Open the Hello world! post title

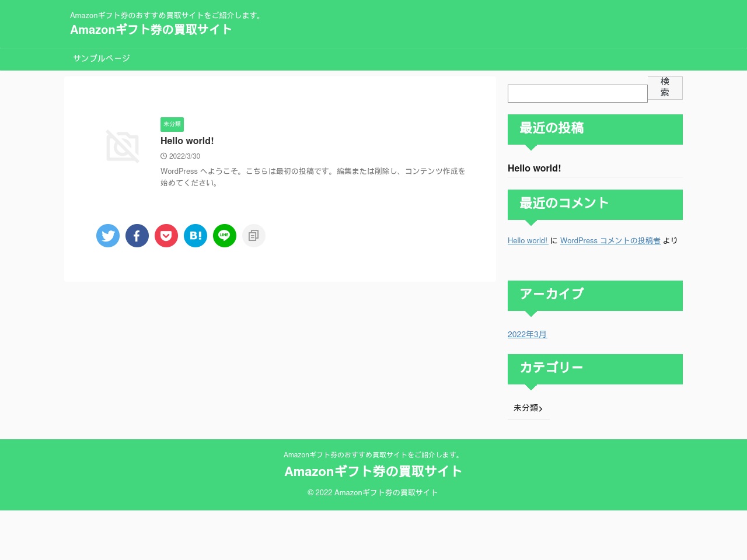187,141
